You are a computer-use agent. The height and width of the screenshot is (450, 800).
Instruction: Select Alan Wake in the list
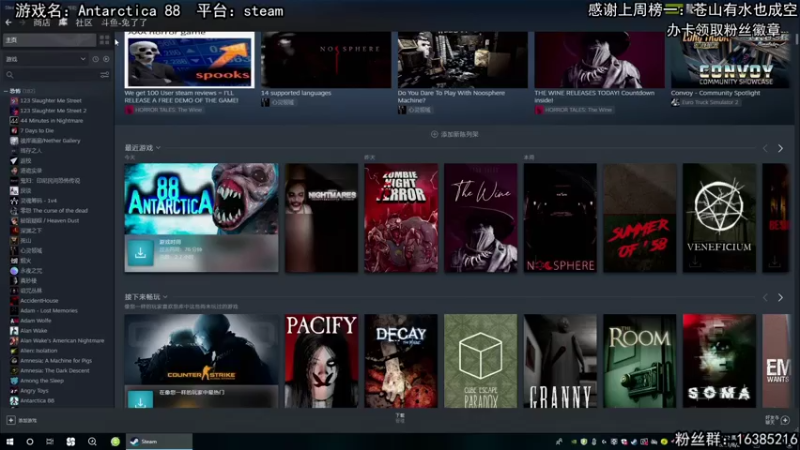(x=33, y=331)
